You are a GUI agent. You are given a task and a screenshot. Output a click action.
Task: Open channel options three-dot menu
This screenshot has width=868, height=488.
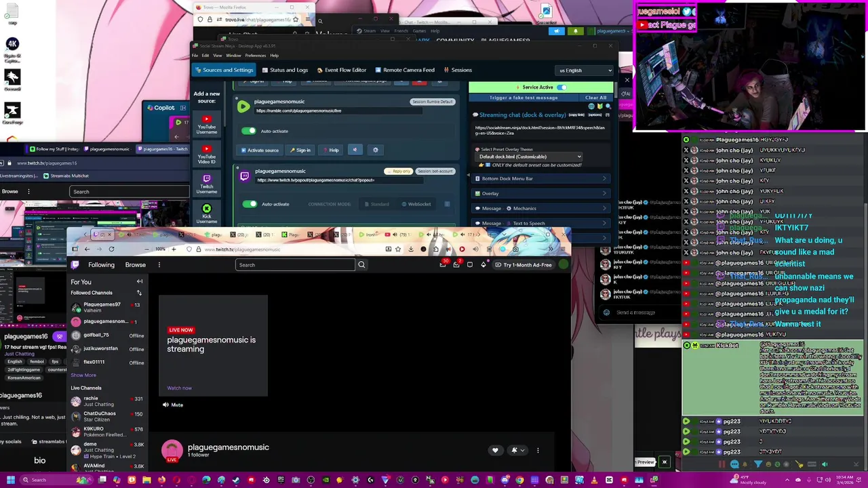click(538, 450)
